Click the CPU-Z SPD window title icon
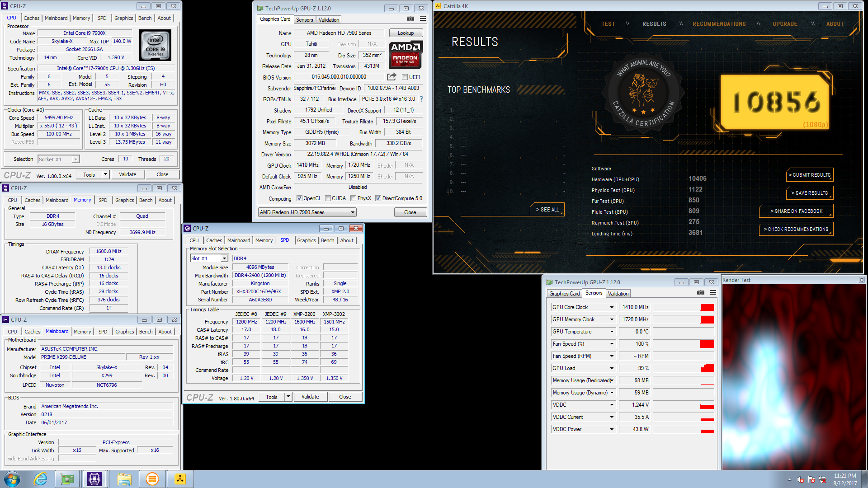The width and height of the screenshot is (868, 488). pos(187,228)
